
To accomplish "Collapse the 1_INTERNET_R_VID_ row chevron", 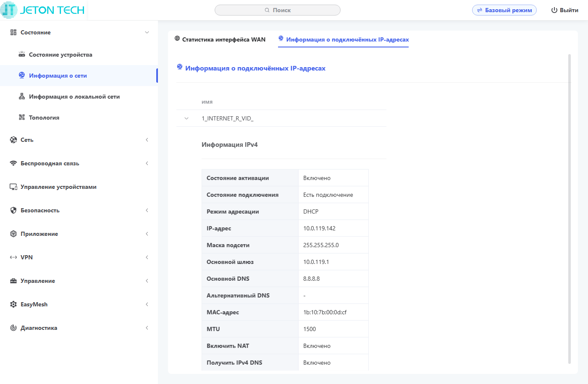I will pos(186,118).
